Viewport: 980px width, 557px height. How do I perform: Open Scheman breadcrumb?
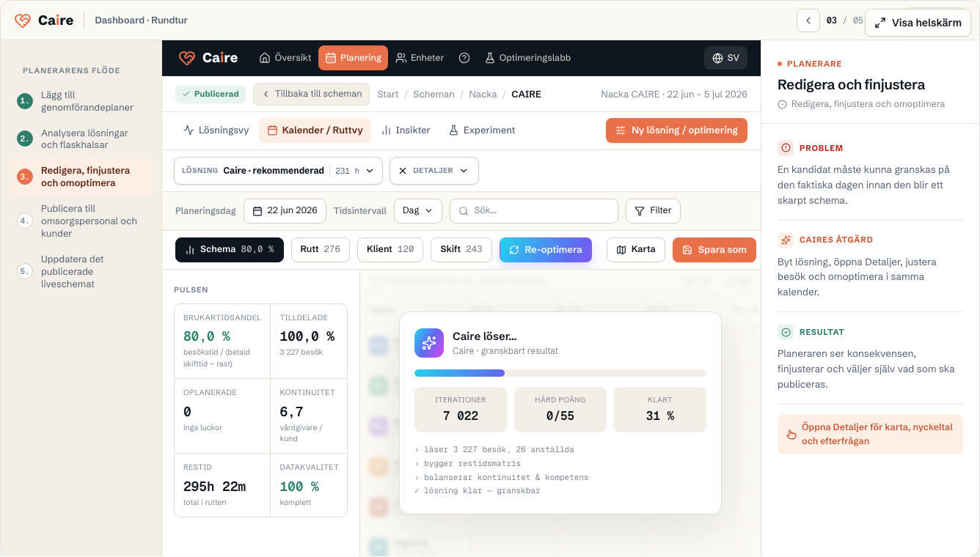pyautogui.click(x=434, y=95)
